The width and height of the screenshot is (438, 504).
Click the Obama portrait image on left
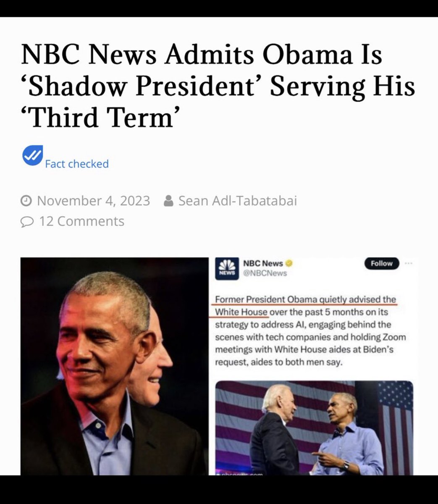[x=114, y=366]
